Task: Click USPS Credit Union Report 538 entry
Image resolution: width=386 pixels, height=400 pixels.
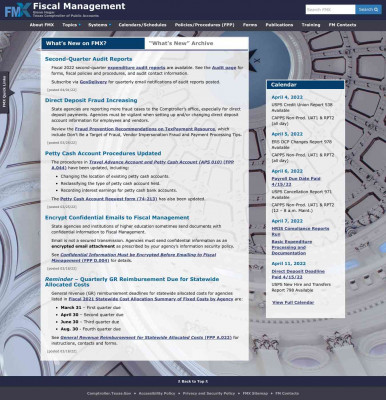Action: coord(302,107)
